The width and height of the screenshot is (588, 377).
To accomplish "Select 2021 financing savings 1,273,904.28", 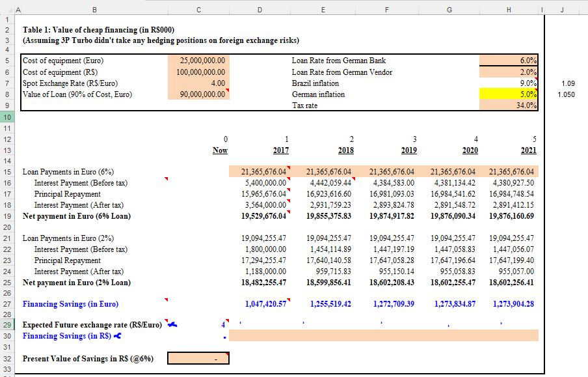I will click(509, 304).
